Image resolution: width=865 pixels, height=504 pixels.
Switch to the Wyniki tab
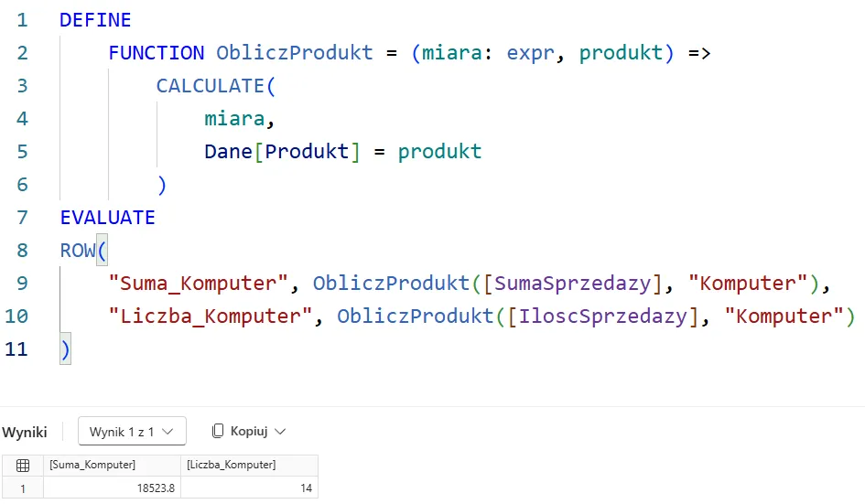tap(24, 431)
